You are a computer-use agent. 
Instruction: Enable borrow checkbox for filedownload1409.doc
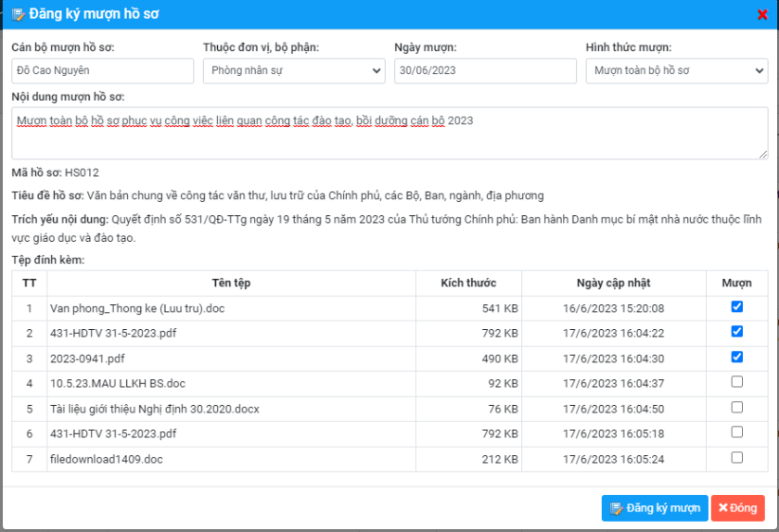pyautogui.click(x=736, y=457)
